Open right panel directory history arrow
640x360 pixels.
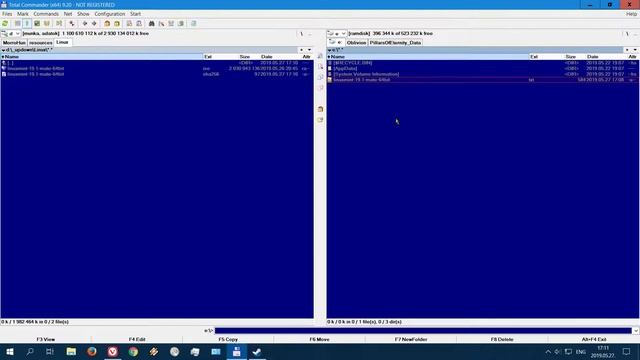[x=635, y=50]
